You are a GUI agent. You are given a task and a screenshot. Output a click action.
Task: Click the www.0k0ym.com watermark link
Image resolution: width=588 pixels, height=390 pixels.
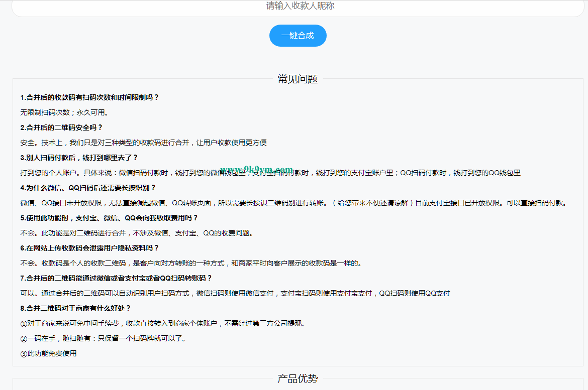(x=256, y=168)
